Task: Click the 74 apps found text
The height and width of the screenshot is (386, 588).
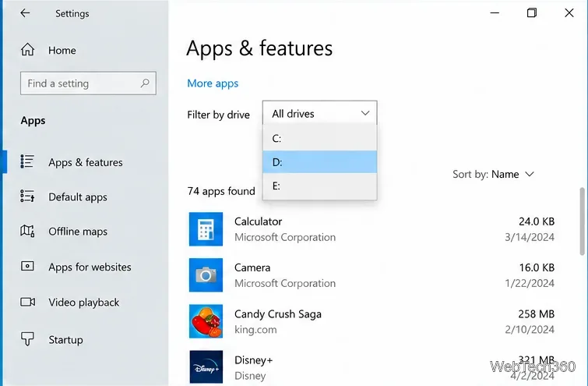Action: pos(221,191)
